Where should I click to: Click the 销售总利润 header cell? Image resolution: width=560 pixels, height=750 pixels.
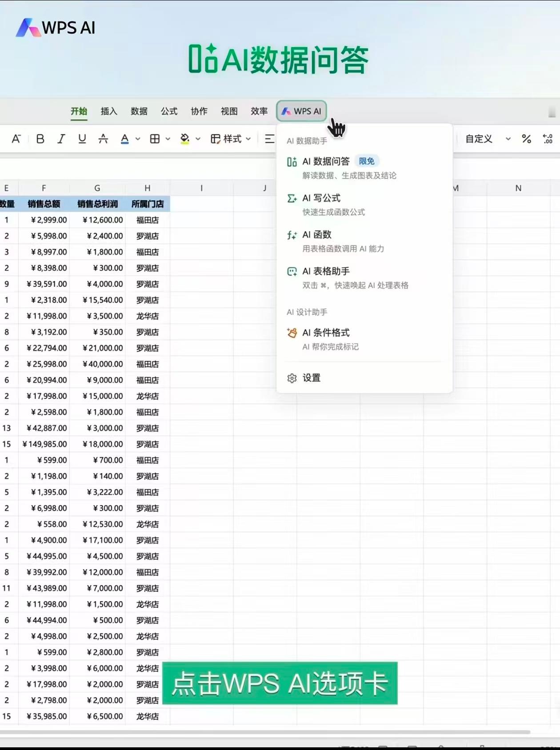[97, 204]
